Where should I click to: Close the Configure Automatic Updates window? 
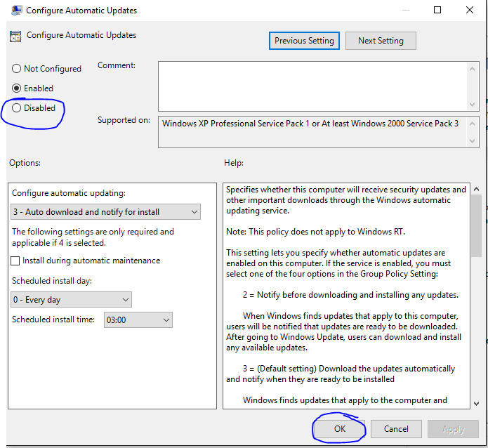470,11
